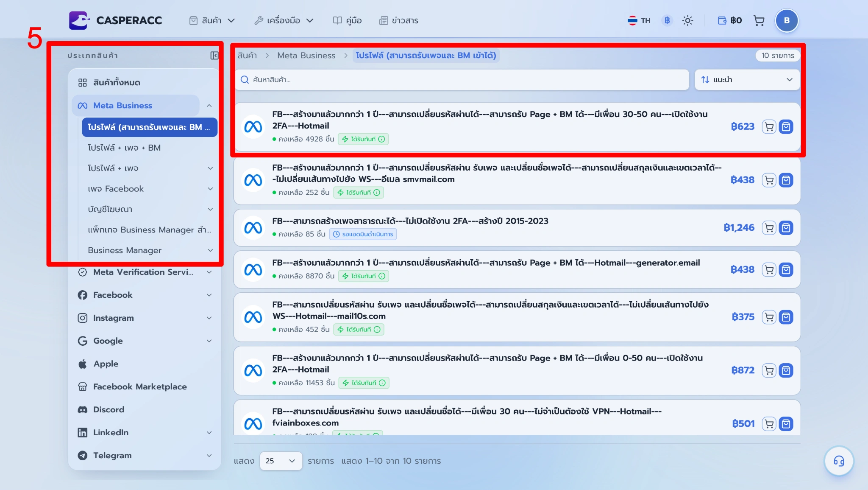
Task: Expand the โปรไฟล์ + เพจ subcategory
Action: [210, 168]
